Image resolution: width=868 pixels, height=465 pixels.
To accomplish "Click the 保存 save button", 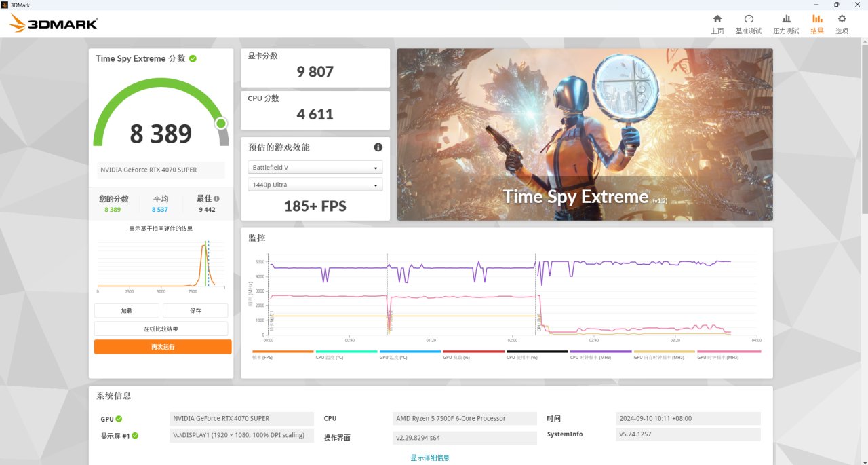I will click(195, 310).
